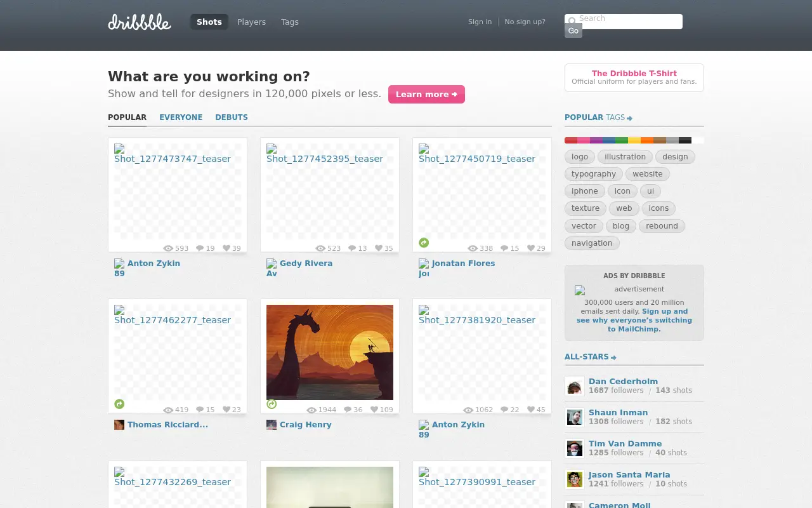
Task: Click the 'No sign up?' link
Action: tap(525, 22)
